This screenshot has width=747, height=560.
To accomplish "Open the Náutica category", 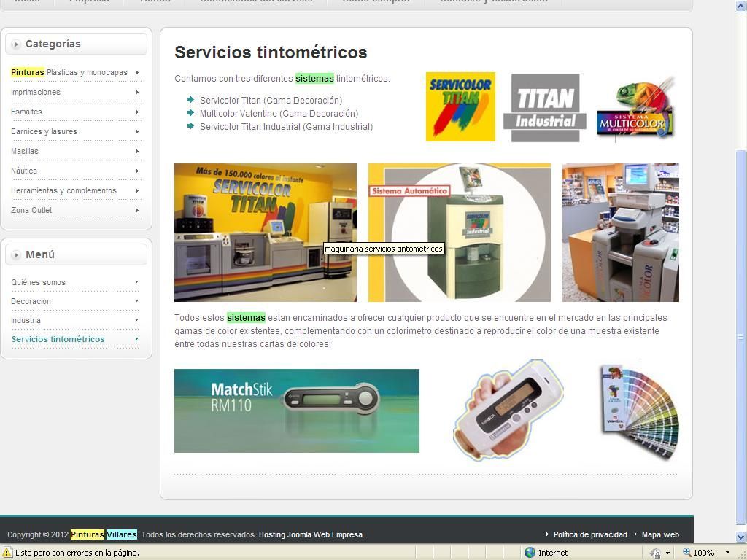I will 24,171.
